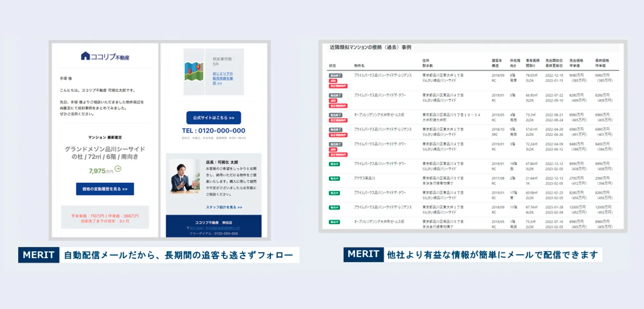The image size is (644, 309).
Task: Click green circled arrow beside 7,975万円
Action: pyautogui.click(x=118, y=168)
